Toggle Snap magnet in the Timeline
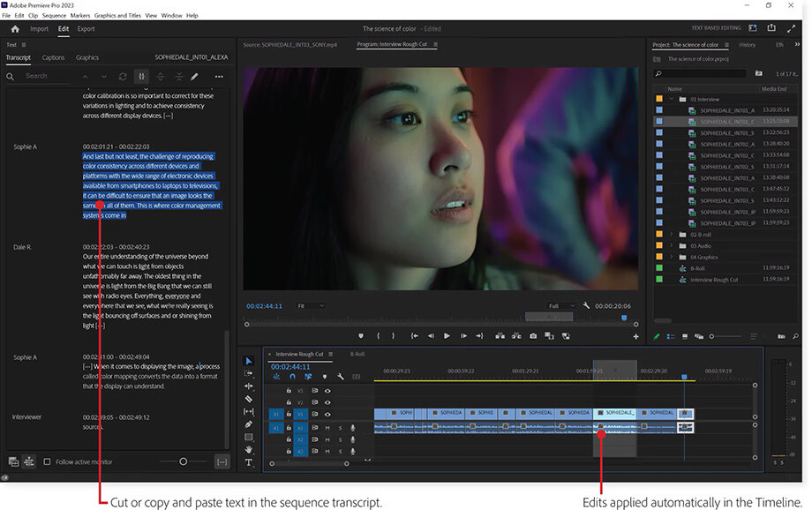The width and height of the screenshot is (812, 510). click(293, 377)
